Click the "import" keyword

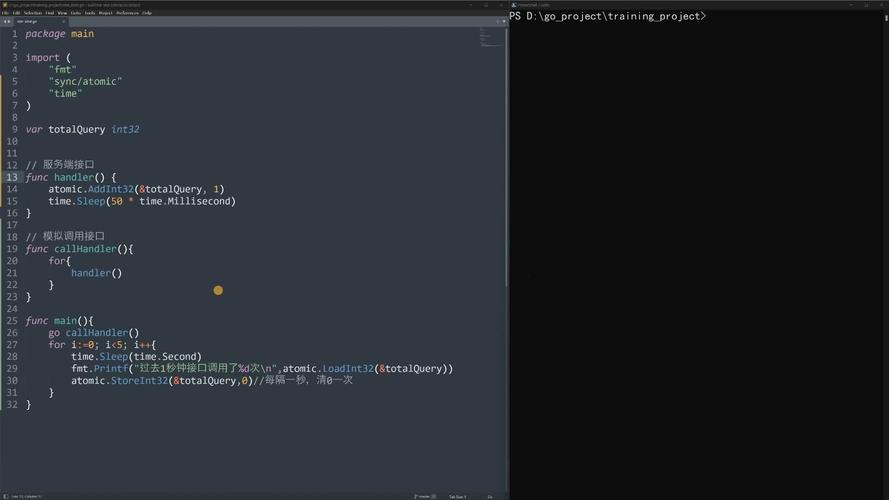coord(43,58)
